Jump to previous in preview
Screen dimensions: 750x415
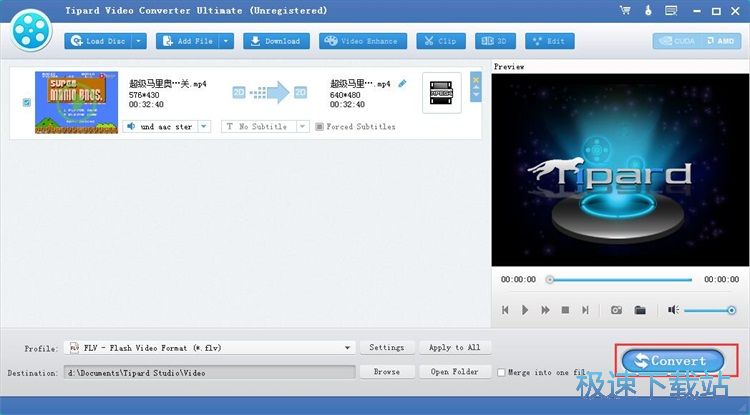click(x=505, y=310)
